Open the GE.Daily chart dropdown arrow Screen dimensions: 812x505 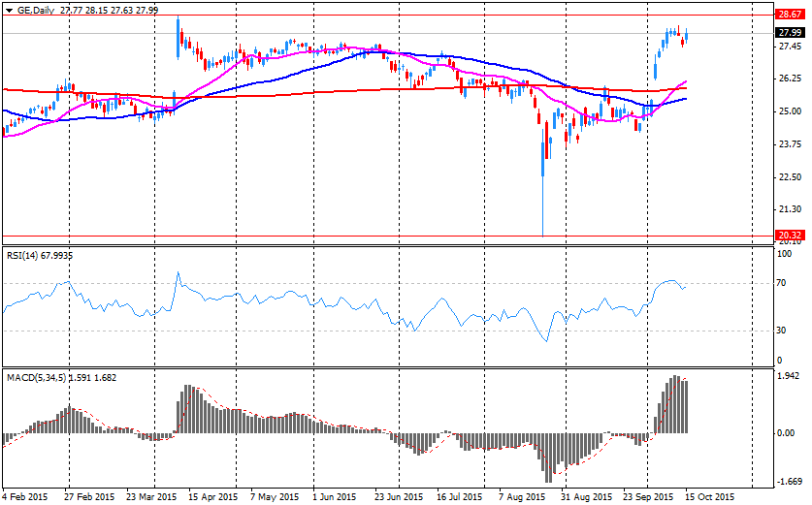tap(10, 11)
